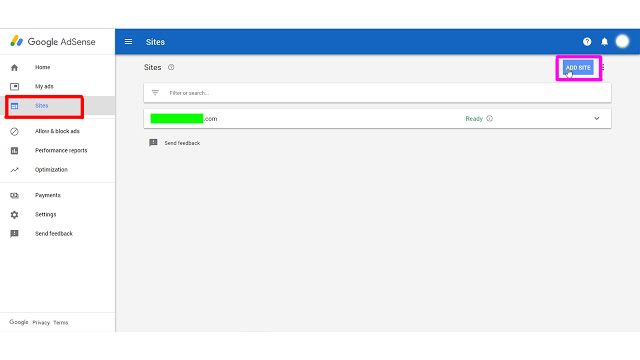Click the filter icon in search bar
640x360 pixels.
click(x=155, y=93)
